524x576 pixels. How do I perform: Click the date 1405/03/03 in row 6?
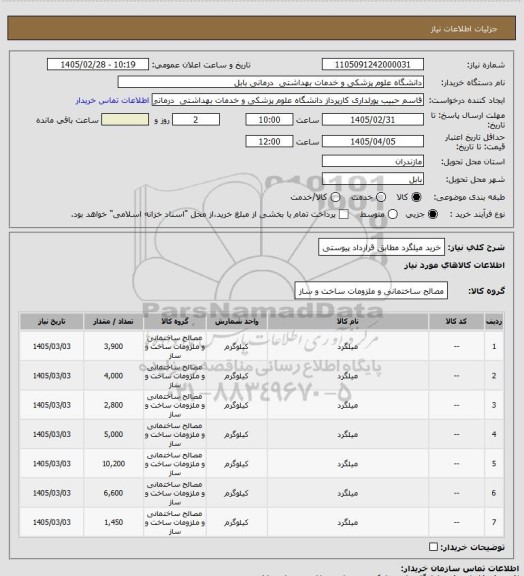pos(51,493)
